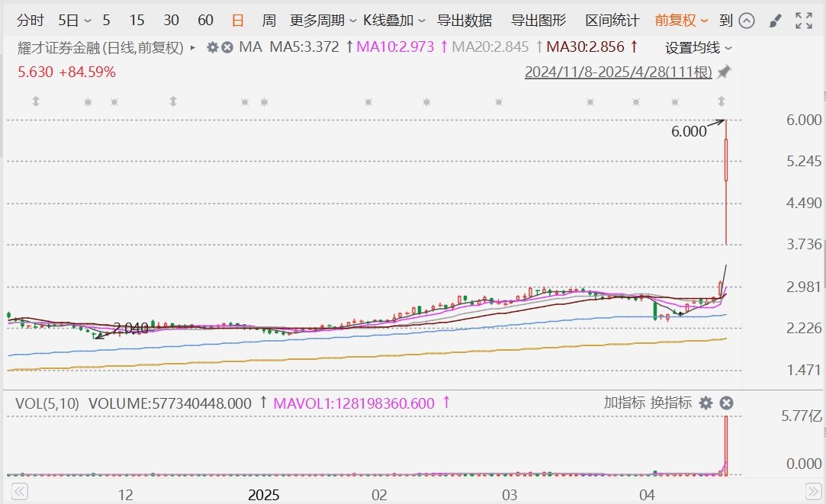This screenshot has height=504, width=826.
Task: Select the 5-minute period
Action: (107, 21)
